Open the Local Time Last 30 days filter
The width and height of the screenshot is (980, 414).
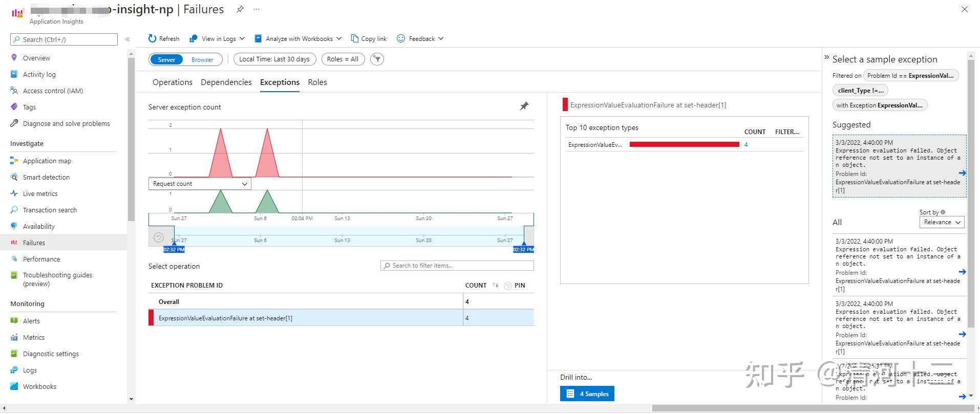(x=274, y=59)
